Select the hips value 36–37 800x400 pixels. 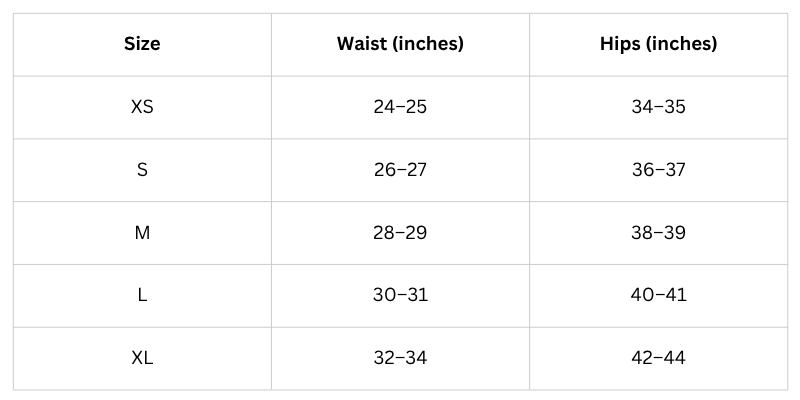point(658,170)
